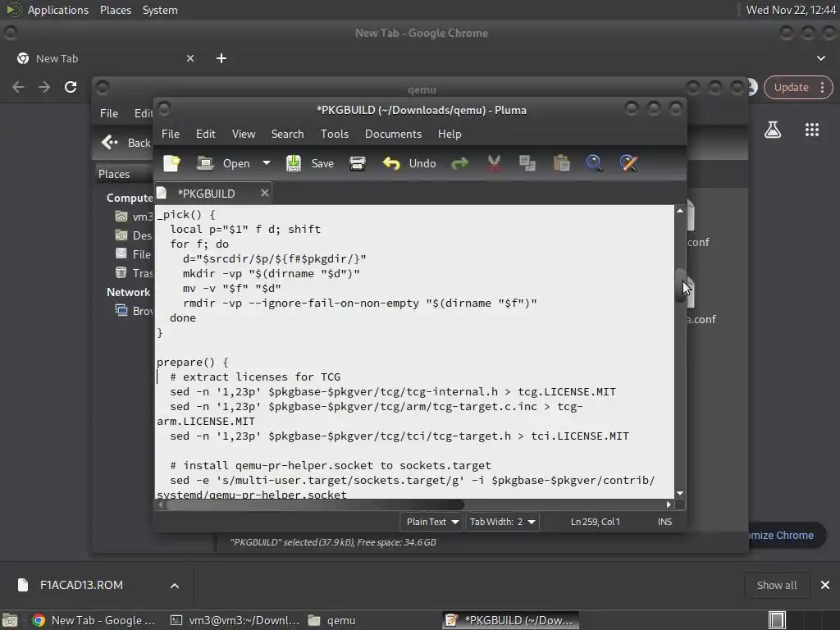
Task: Reload the Chrome page
Action: click(71, 87)
